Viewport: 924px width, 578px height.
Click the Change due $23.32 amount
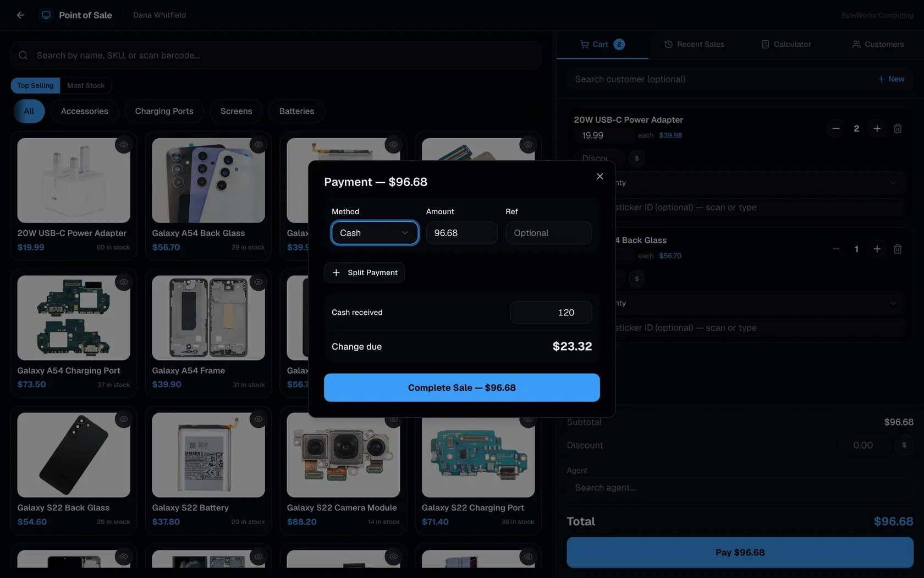tap(572, 346)
